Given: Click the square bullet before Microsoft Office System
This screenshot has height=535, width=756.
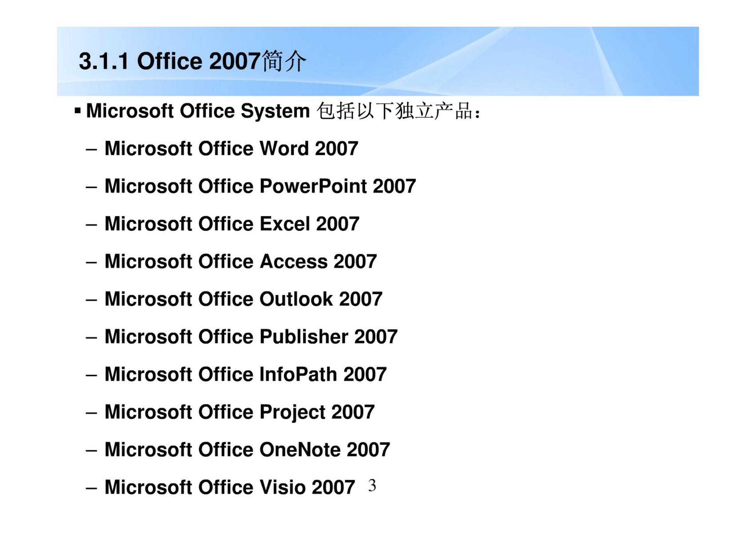Looking at the screenshot, I should coord(78,110).
